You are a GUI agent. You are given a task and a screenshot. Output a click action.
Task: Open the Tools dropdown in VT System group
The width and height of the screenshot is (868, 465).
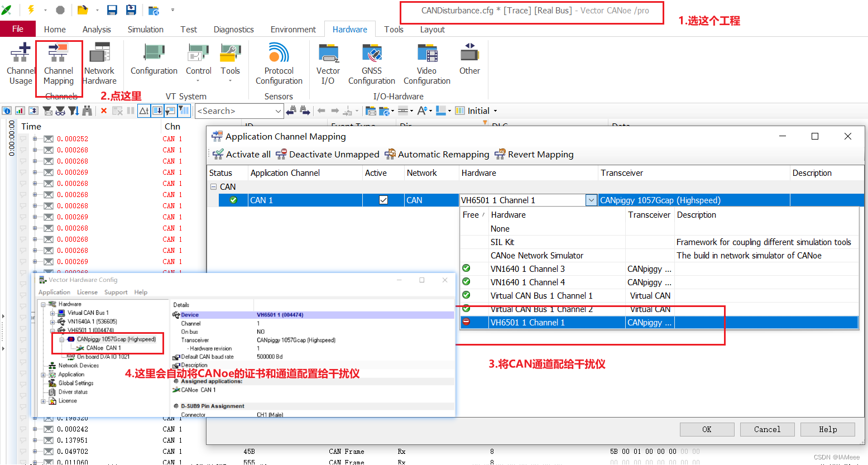tap(230, 63)
